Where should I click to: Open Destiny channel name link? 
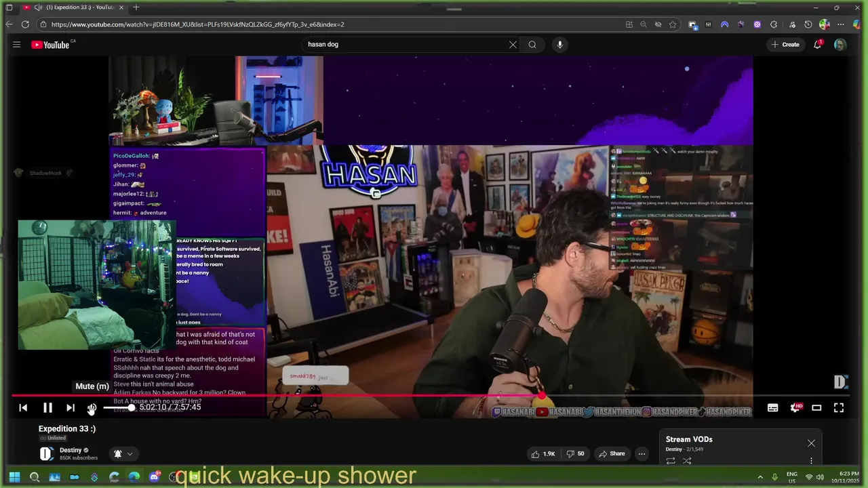coord(71,450)
